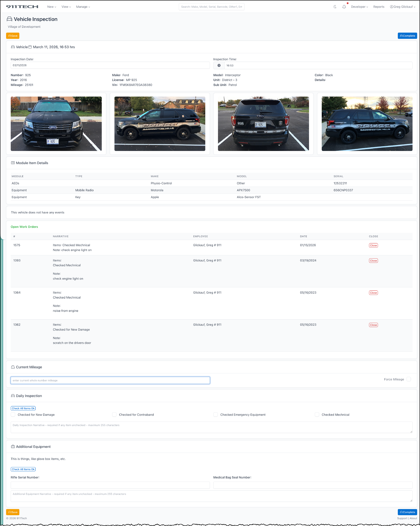Check the Checked for New Damage box
This screenshot has height=526, width=420.
pyautogui.click(x=13, y=414)
